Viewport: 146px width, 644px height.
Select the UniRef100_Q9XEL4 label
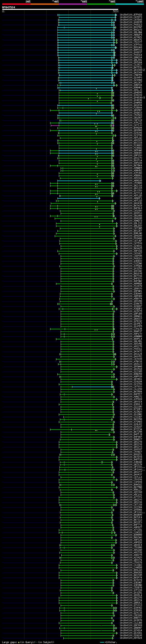131,595
